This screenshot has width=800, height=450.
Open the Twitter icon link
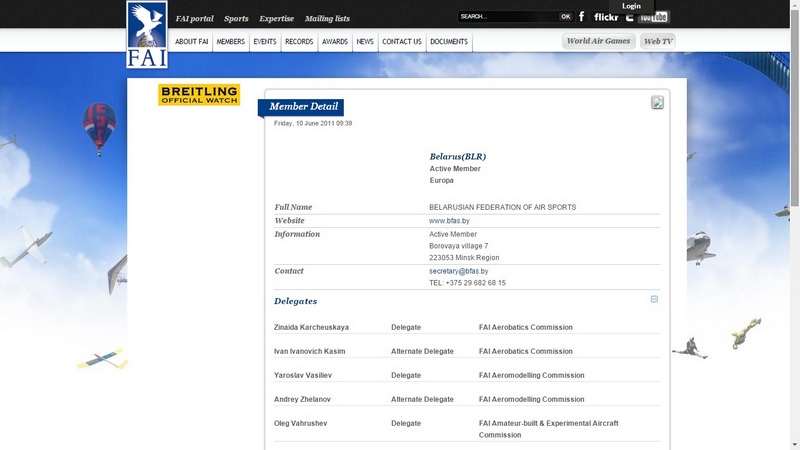[x=630, y=18]
